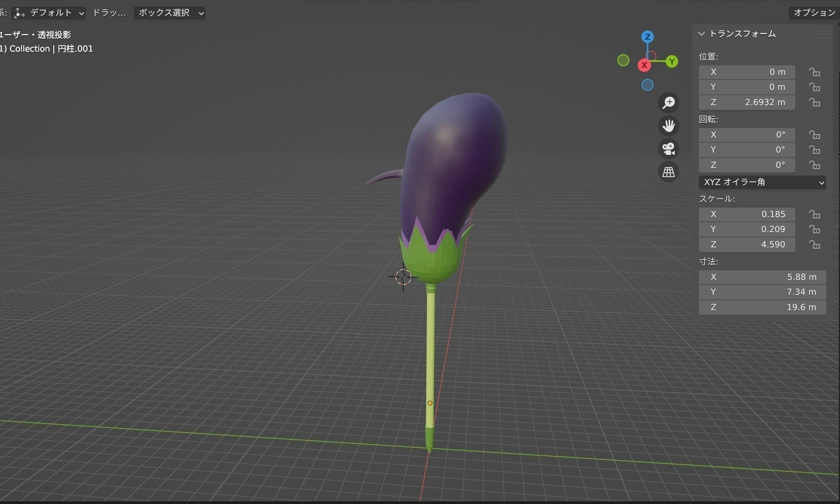
Task: Switch perspective/orthographic grid icon
Action: click(668, 172)
